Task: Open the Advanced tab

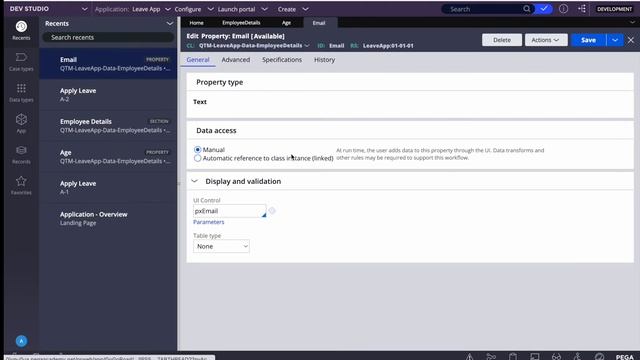Action: click(236, 60)
